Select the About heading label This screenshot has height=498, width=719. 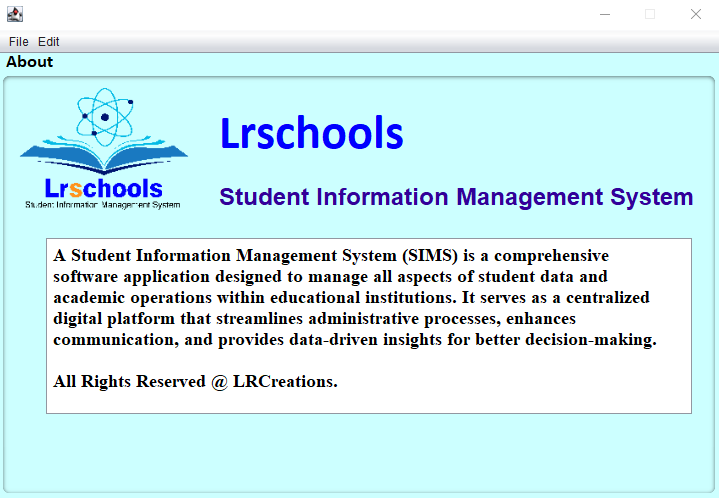[30, 62]
